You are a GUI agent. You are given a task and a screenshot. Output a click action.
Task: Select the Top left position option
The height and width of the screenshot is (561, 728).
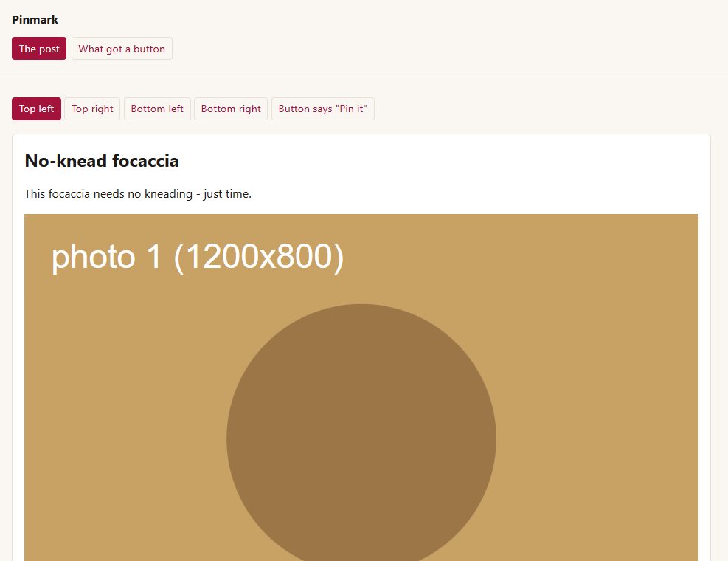point(36,109)
